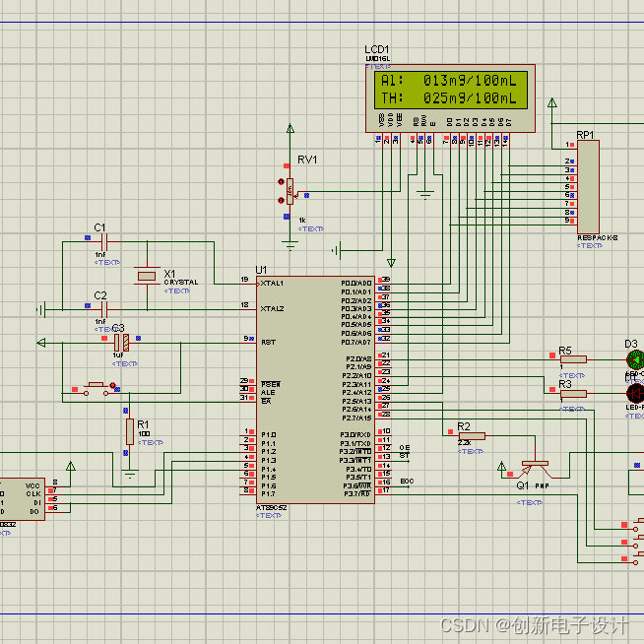644x644 pixels.
Task: Click the RESPACK-8 label under RP1
Action: point(597,238)
